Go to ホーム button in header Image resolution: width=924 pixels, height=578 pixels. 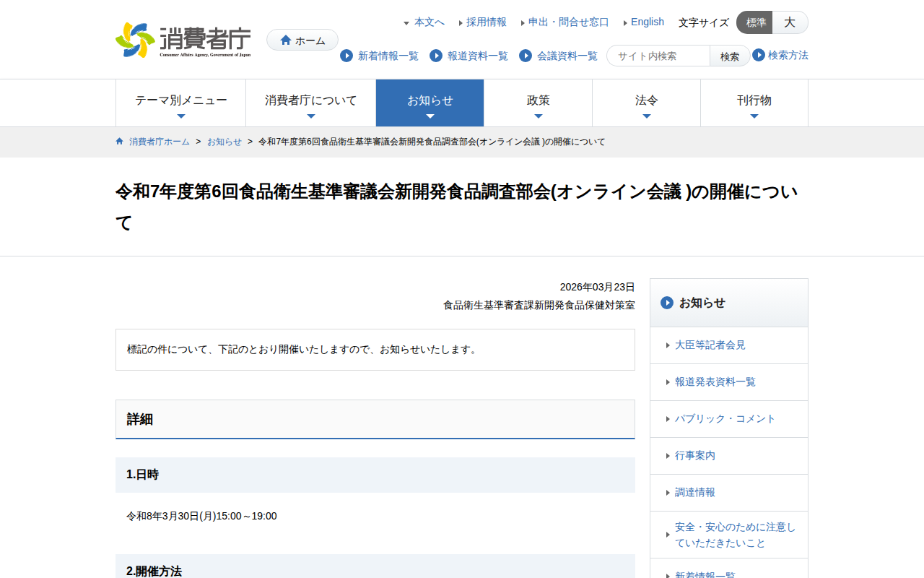pos(302,40)
